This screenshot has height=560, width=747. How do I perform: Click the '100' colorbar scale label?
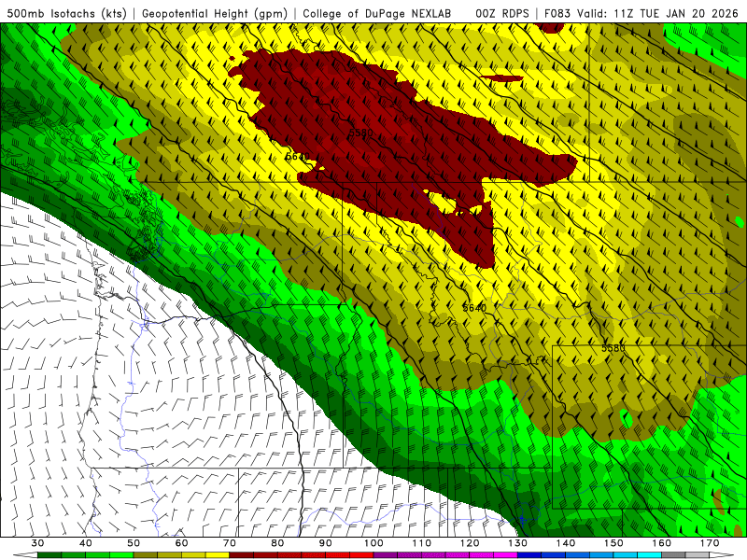374,543
